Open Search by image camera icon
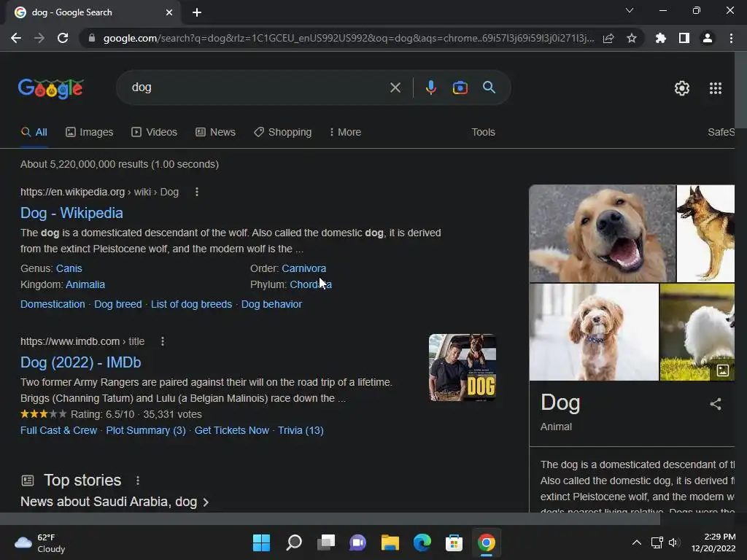The width and height of the screenshot is (747, 560). pos(460,87)
